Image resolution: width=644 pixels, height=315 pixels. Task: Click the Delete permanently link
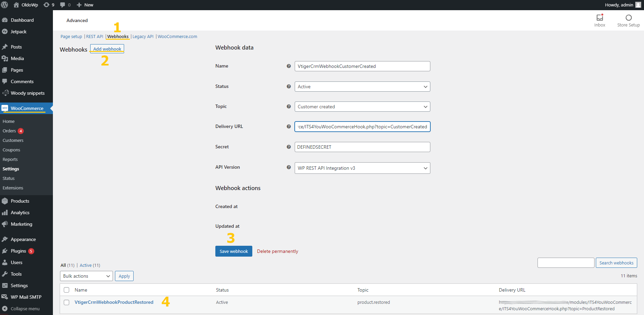pos(277,252)
